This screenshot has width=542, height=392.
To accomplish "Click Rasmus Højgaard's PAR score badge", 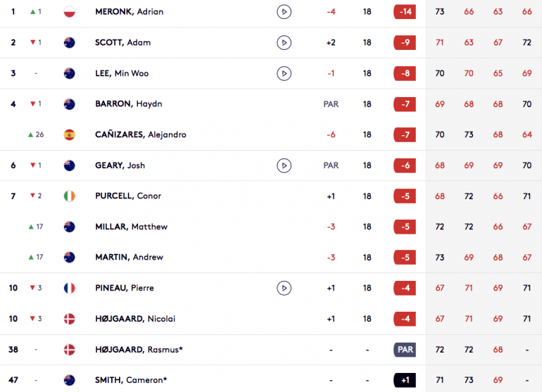I will click(405, 350).
